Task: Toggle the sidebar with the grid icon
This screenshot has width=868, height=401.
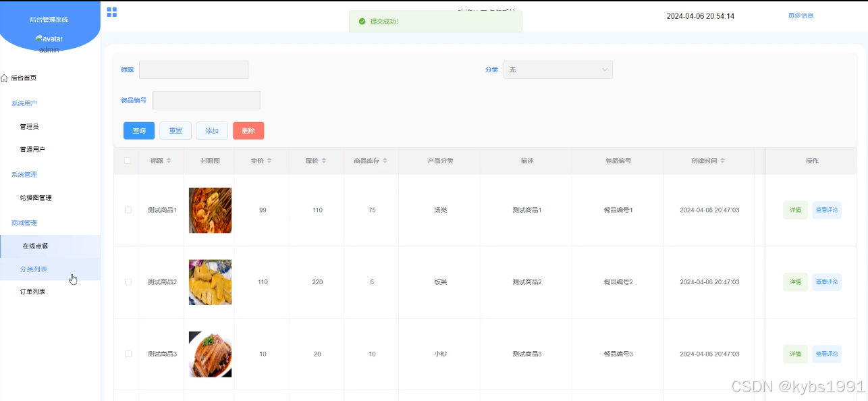Action: click(112, 12)
